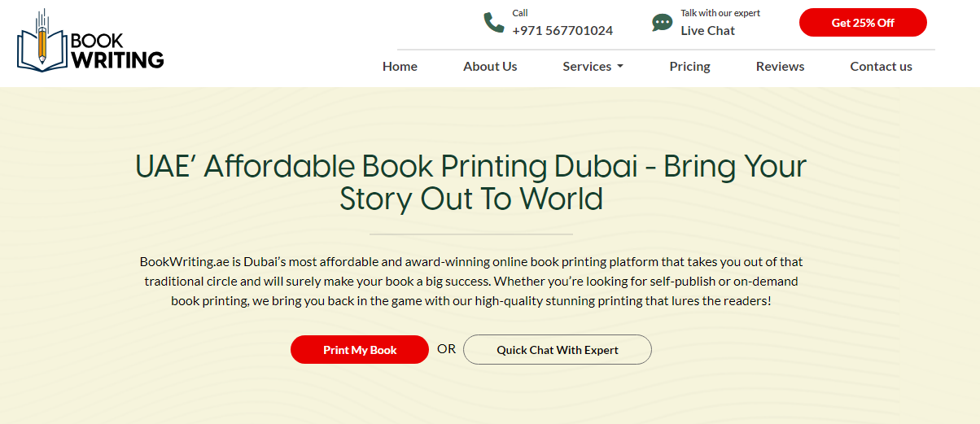The width and height of the screenshot is (980, 424).
Task: Expand the Services dropdown menu
Action: coord(593,67)
